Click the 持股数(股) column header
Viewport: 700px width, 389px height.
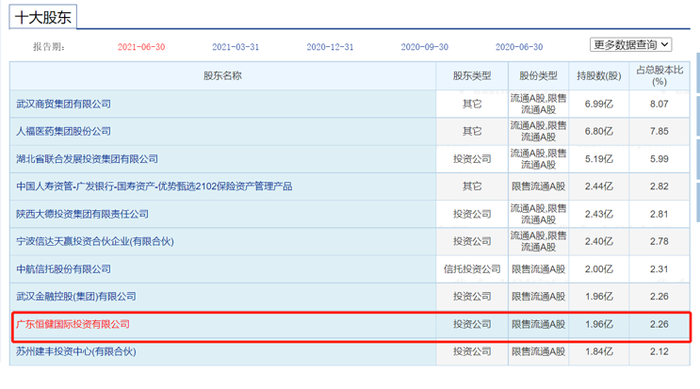coord(599,76)
